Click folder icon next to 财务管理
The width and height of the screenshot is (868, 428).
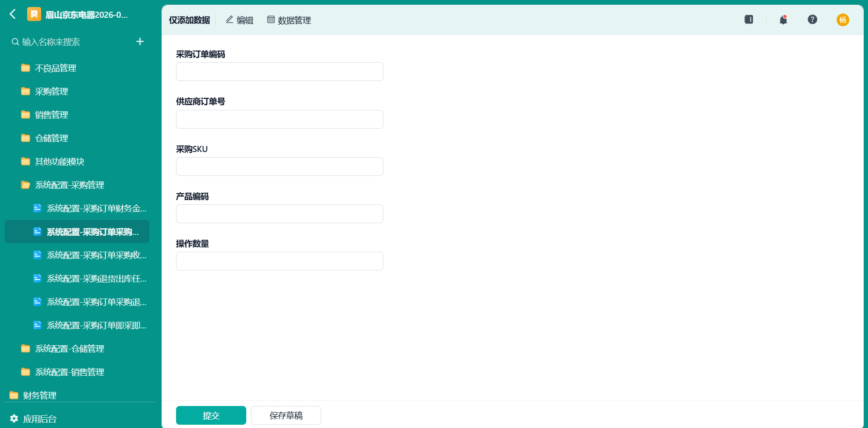point(14,395)
